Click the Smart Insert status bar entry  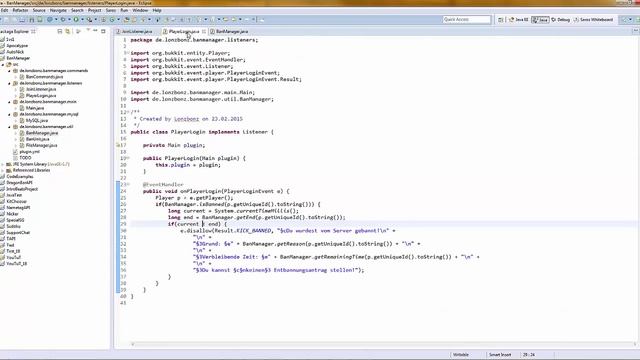tap(500, 355)
